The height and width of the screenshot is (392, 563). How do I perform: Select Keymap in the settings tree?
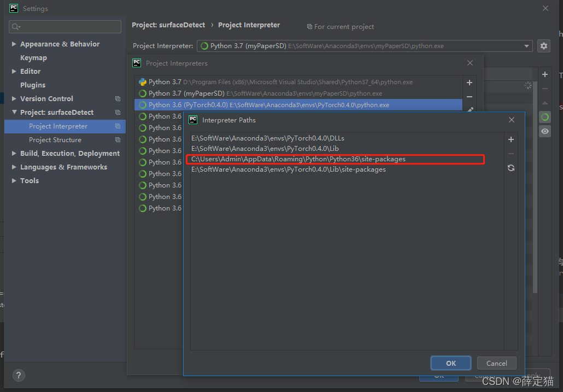(33, 58)
